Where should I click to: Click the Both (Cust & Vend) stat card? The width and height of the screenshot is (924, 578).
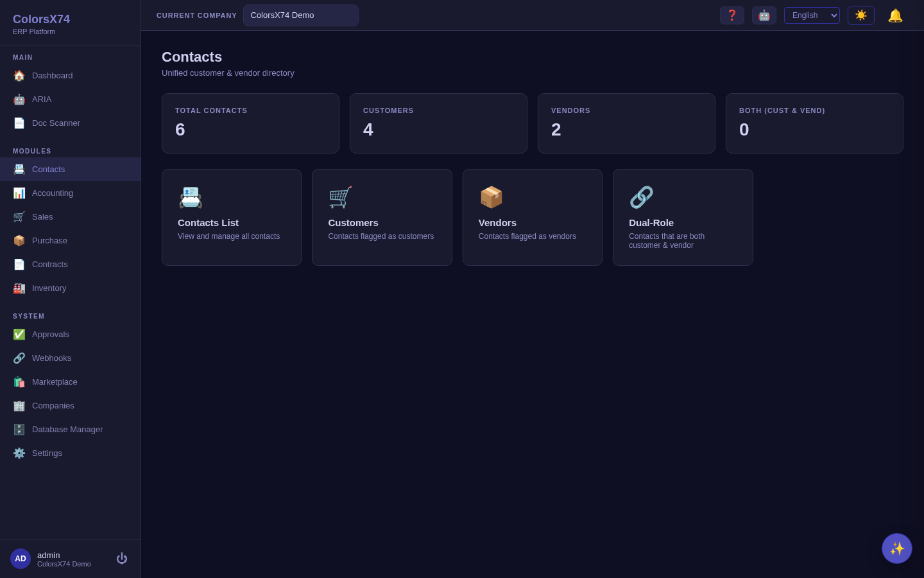coord(814,123)
